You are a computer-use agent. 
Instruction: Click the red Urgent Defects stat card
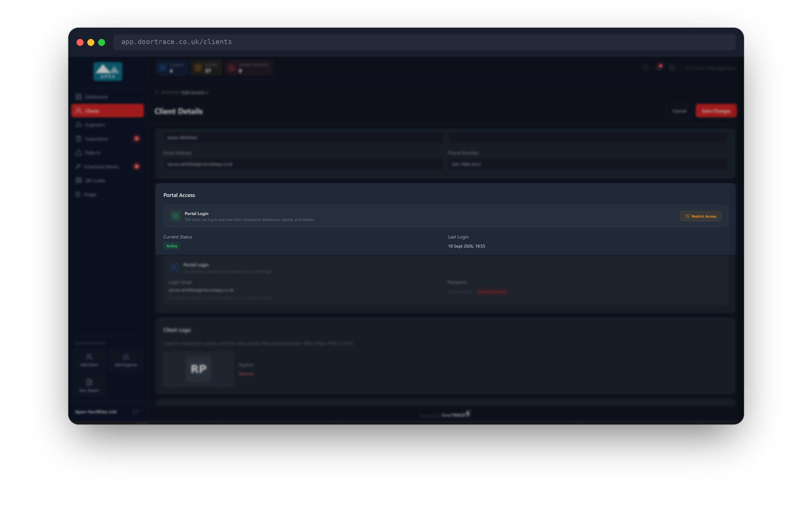pos(249,68)
